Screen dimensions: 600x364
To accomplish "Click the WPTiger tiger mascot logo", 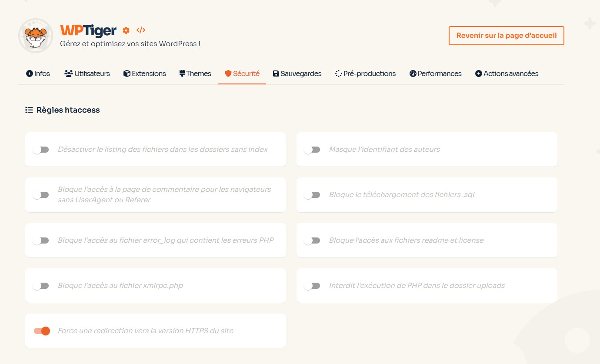I will (x=35, y=36).
